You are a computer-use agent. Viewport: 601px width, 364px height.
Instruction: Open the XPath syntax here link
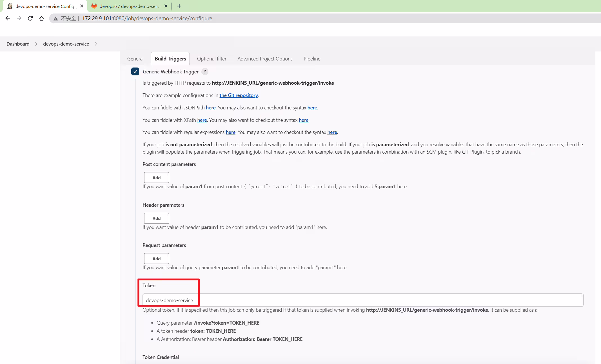pyautogui.click(x=303, y=120)
